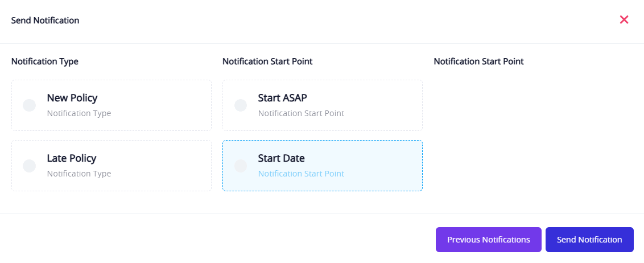The width and height of the screenshot is (644, 263).
Task: Select the Late Policy radio circle
Action: 29,166
